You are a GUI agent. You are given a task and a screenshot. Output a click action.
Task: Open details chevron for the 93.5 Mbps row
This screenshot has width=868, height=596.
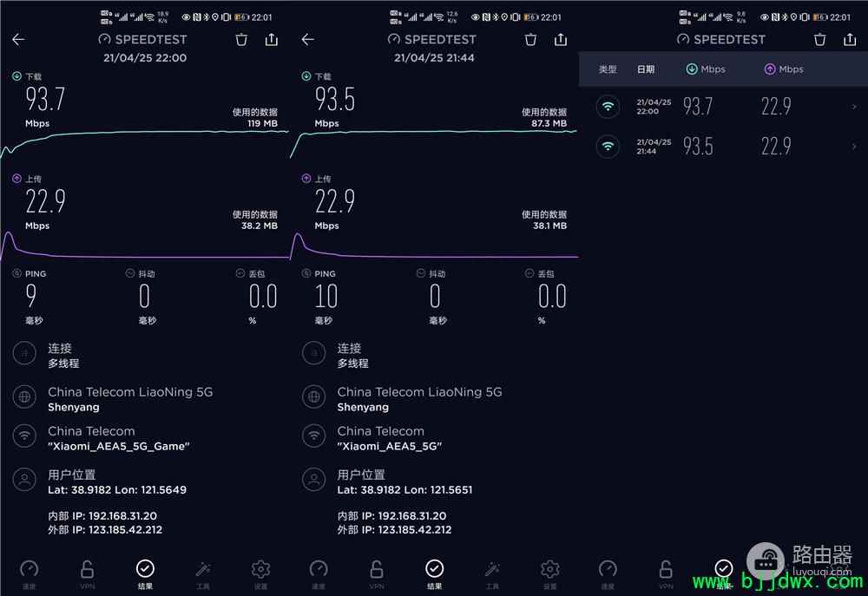pos(854,147)
